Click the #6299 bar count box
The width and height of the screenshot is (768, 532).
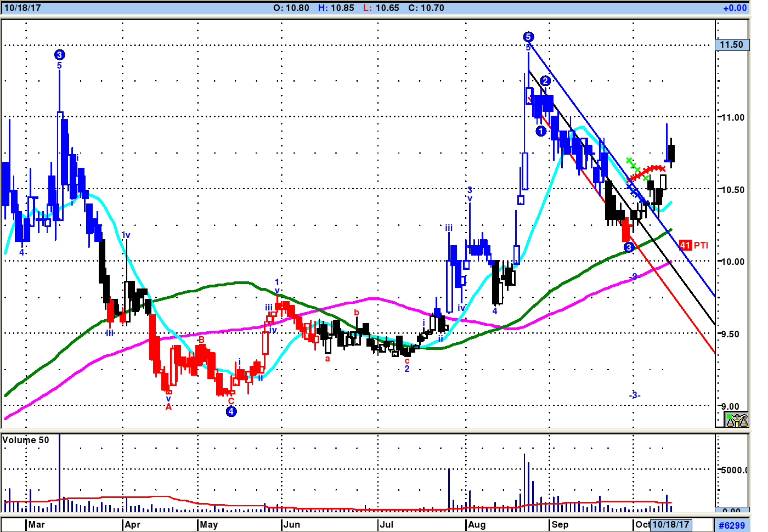click(732, 525)
